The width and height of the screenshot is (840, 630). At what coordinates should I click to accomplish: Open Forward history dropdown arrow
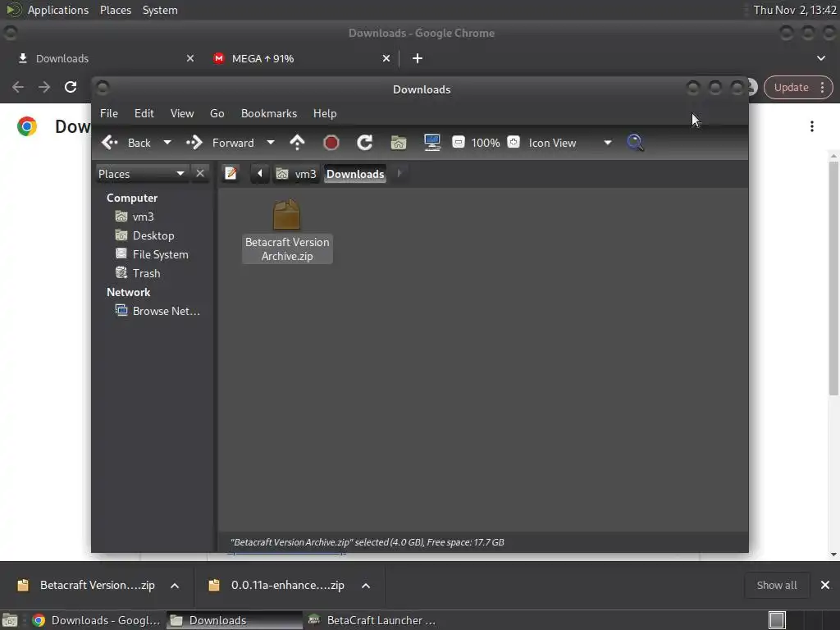point(271,143)
